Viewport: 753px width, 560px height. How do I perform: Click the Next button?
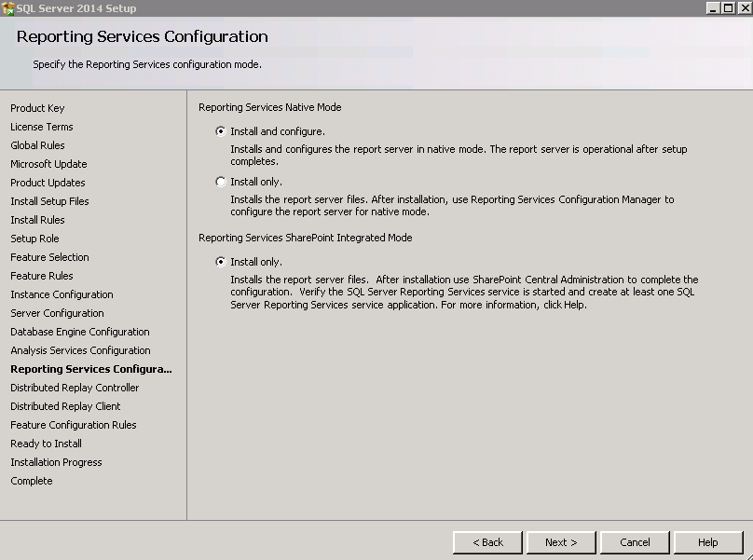pos(561,542)
